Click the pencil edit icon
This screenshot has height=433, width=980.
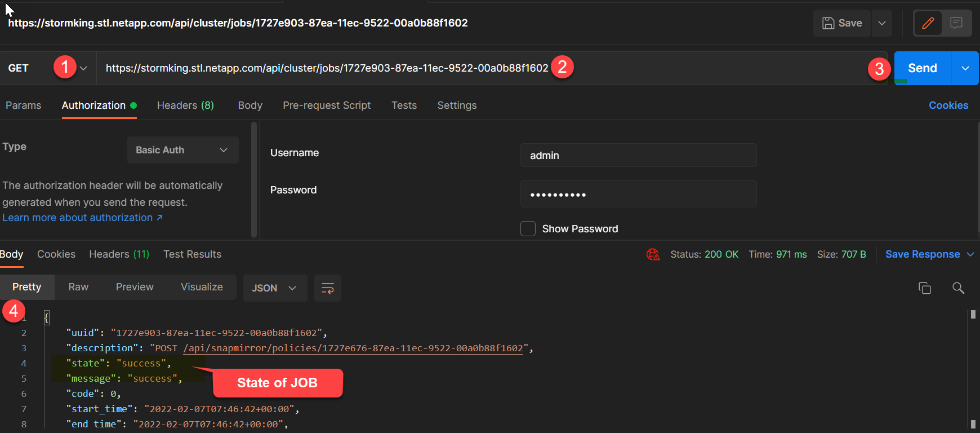point(928,23)
